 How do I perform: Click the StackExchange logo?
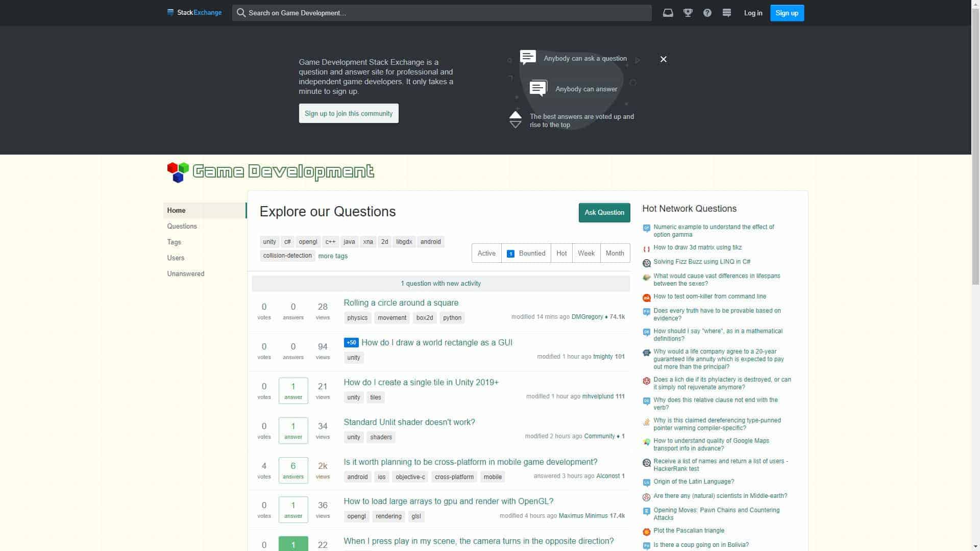[x=194, y=12]
